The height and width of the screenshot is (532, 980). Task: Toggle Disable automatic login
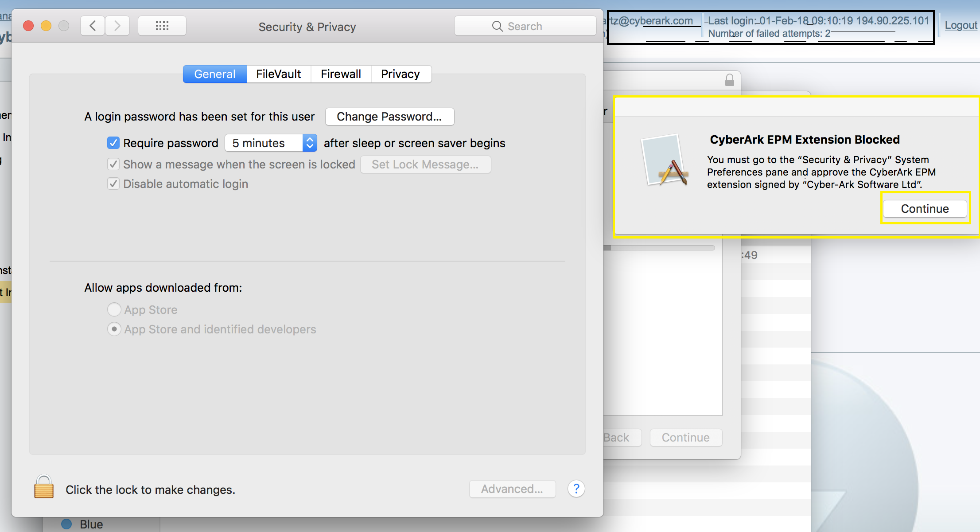[x=113, y=184]
